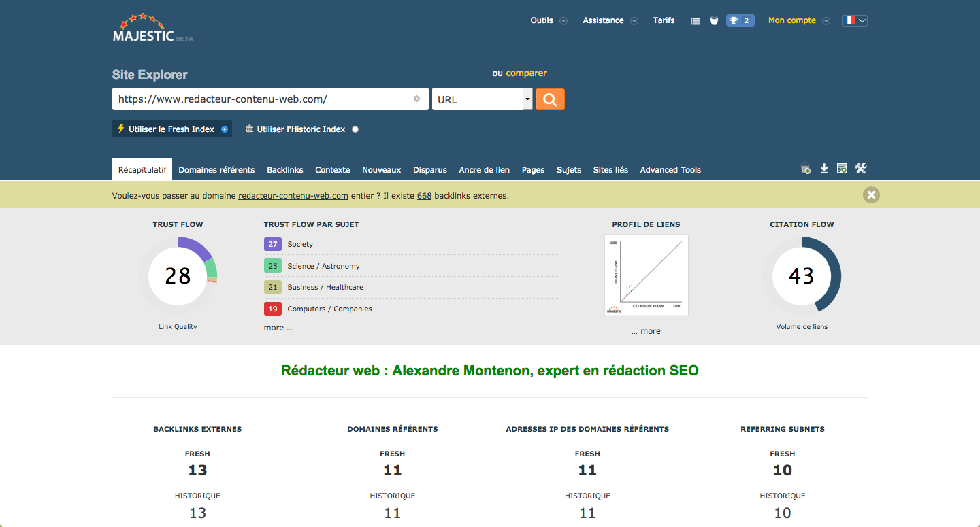Add to bucket via bucket-plus icon
980x527 pixels.
pyautogui.click(x=806, y=169)
